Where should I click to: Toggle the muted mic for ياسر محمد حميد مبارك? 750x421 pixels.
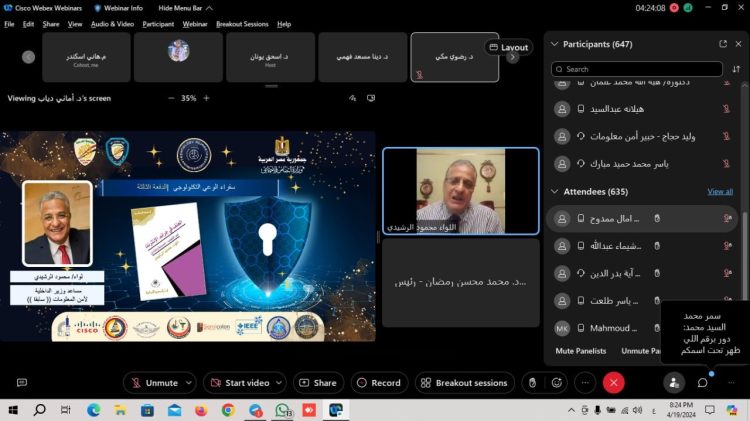click(726, 164)
